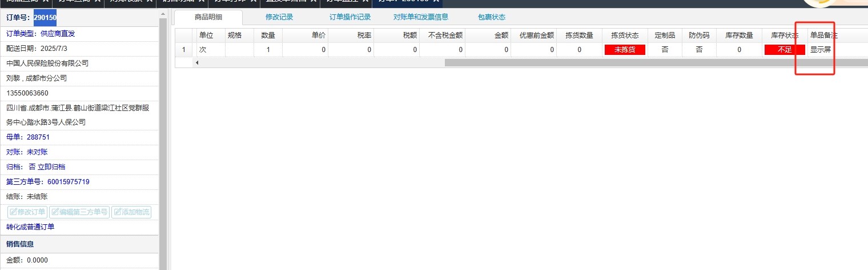Open the 修改记录 tab
Image resolution: width=868 pixels, height=270 pixels.
(x=279, y=17)
